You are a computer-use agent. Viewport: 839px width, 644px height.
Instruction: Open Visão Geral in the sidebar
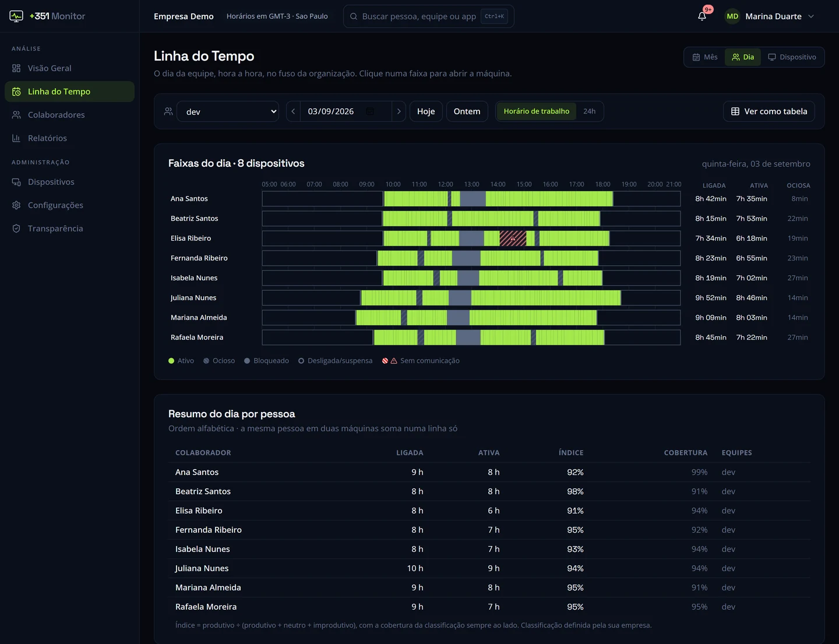(69, 68)
